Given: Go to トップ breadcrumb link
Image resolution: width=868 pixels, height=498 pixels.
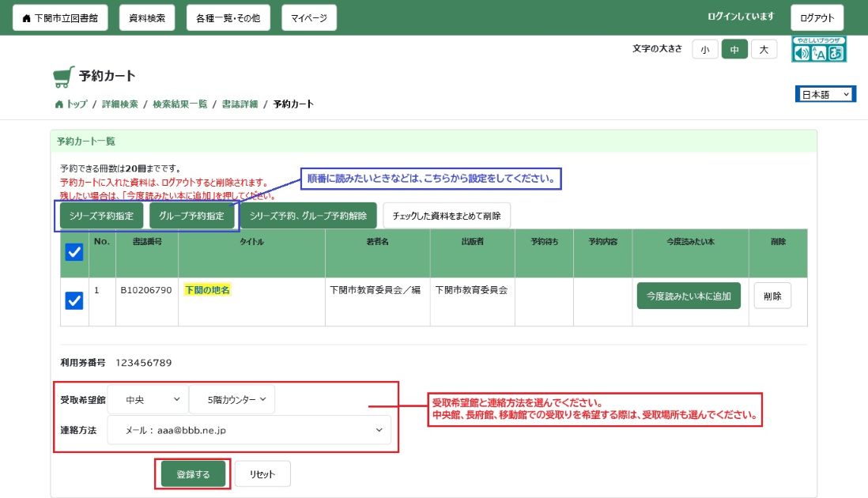Looking at the screenshot, I should pos(71,104).
